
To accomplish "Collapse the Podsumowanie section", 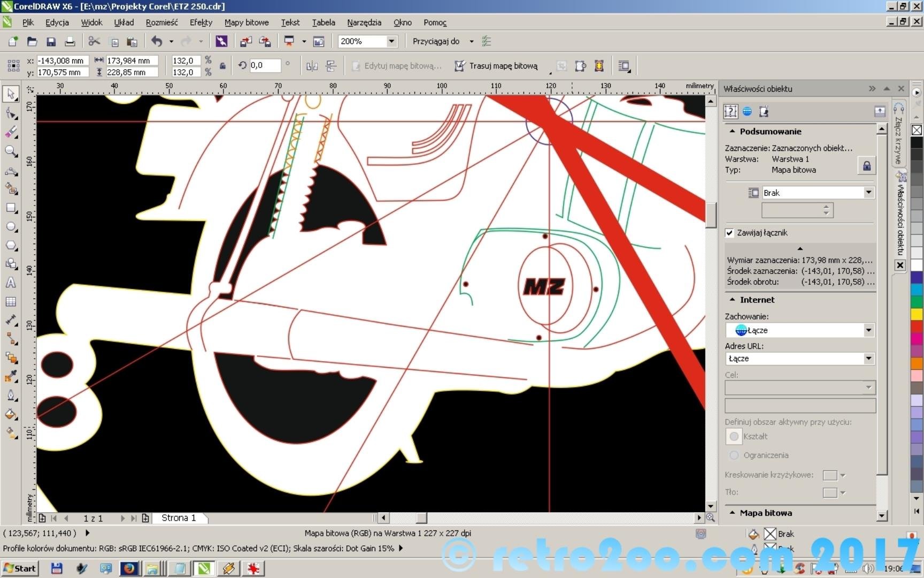I will (732, 132).
